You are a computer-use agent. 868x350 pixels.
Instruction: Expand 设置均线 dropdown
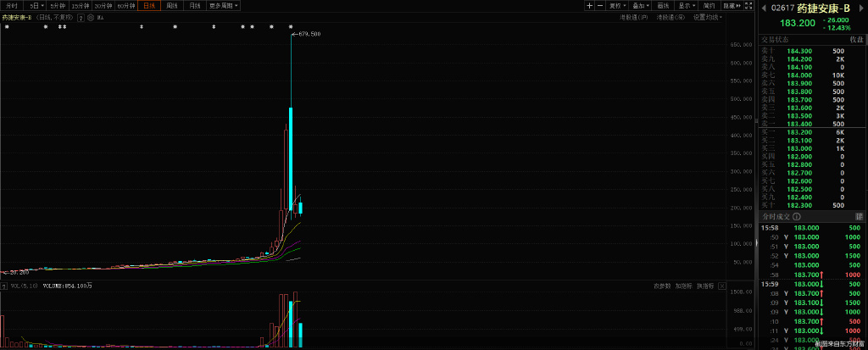708,18
